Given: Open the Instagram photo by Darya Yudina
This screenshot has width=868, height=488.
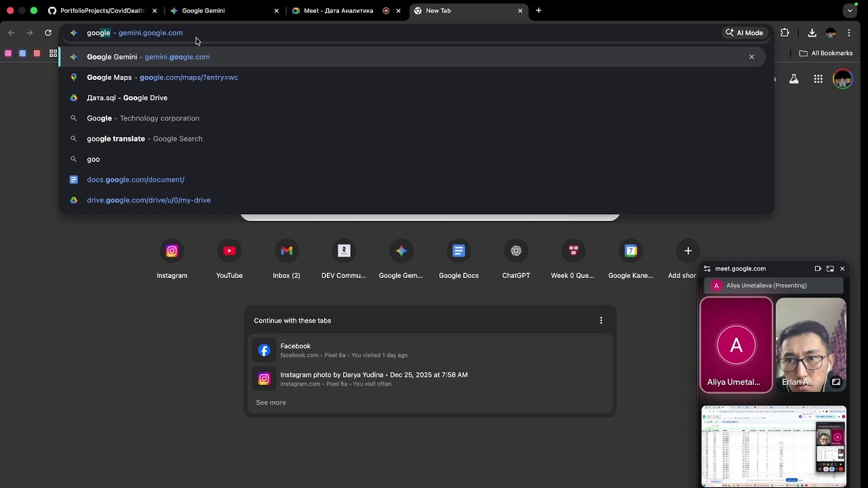Looking at the screenshot, I should point(430,379).
